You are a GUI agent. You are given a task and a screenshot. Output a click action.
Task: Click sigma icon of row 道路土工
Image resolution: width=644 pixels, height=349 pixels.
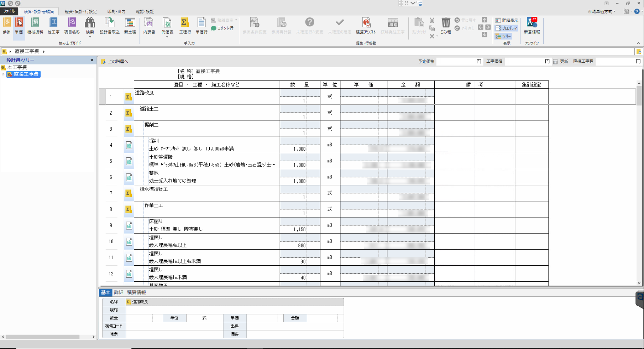[x=128, y=113]
